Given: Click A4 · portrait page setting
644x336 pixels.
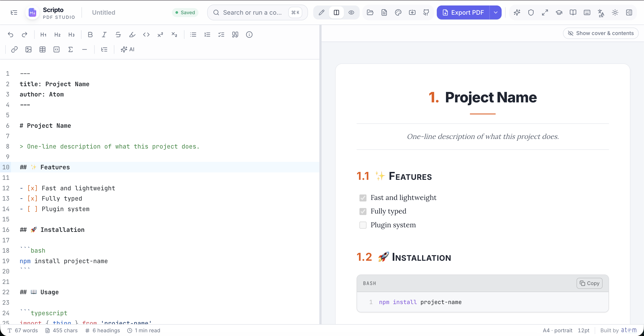Looking at the screenshot, I should [x=557, y=331].
